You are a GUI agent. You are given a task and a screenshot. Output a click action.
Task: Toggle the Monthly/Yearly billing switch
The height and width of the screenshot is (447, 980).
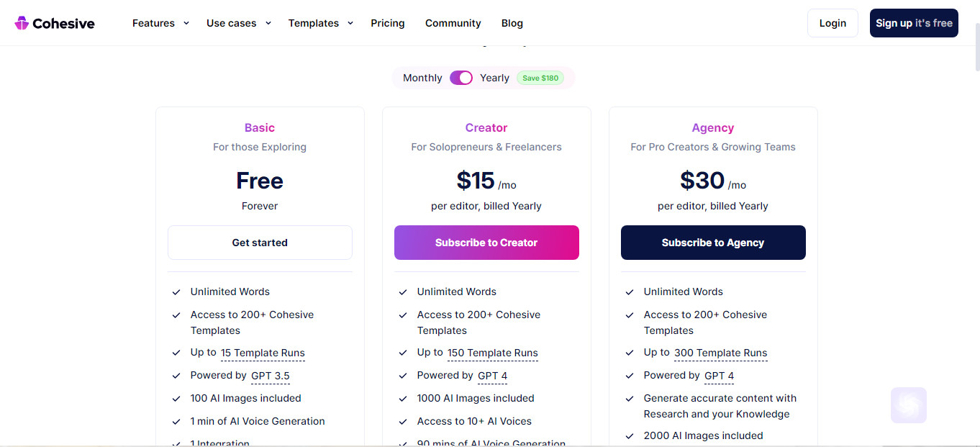pos(461,78)
